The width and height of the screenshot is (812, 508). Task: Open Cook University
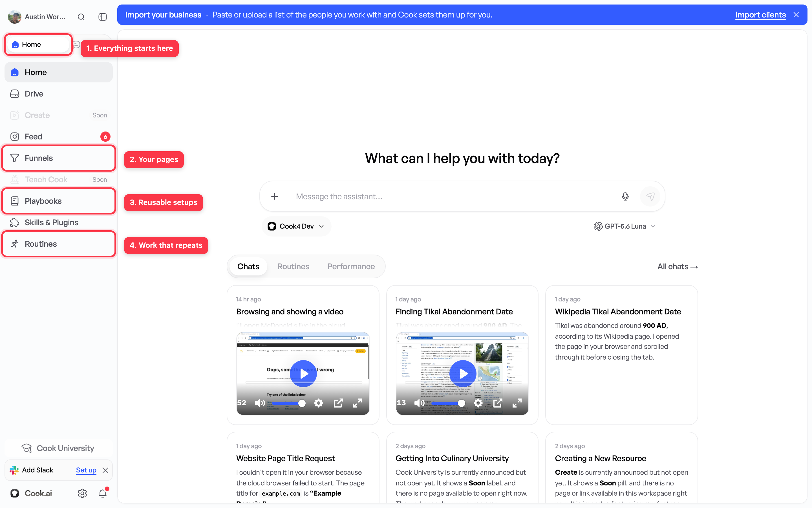pos(58,448)
